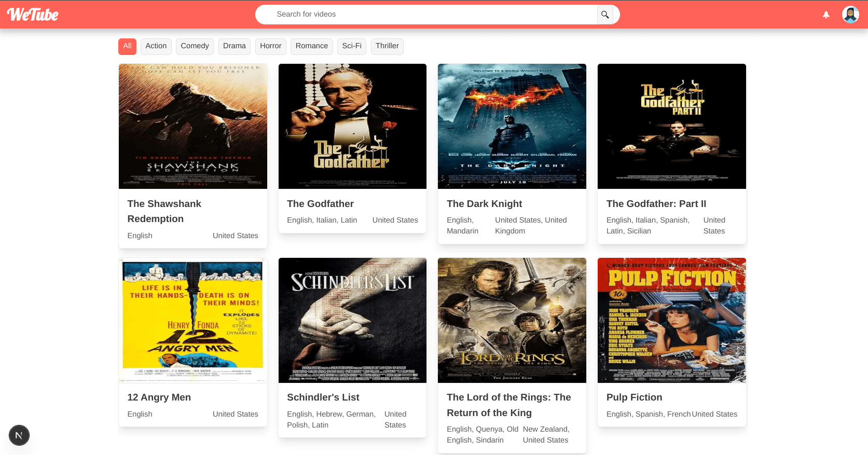The width and height of the screenshot is (868, 455).
Task: Click 'English, Hebrew, German, Polish, Latin' text
Action: click(332, 419)
